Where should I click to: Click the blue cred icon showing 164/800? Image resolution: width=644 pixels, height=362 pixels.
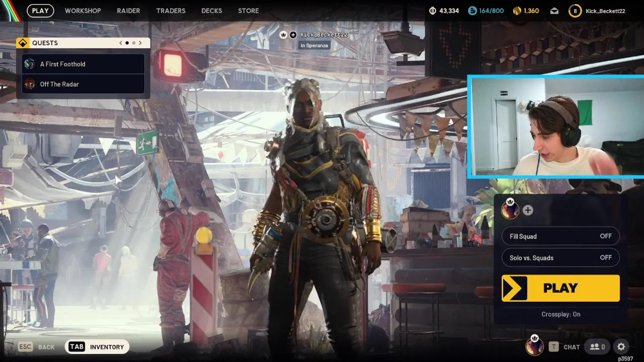(x=472, y=11)
